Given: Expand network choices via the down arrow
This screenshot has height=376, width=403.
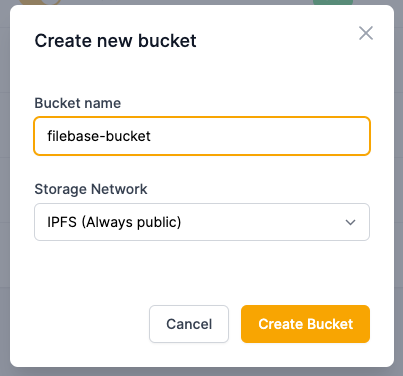Looking at the screenshot, I should pos(350,222).
